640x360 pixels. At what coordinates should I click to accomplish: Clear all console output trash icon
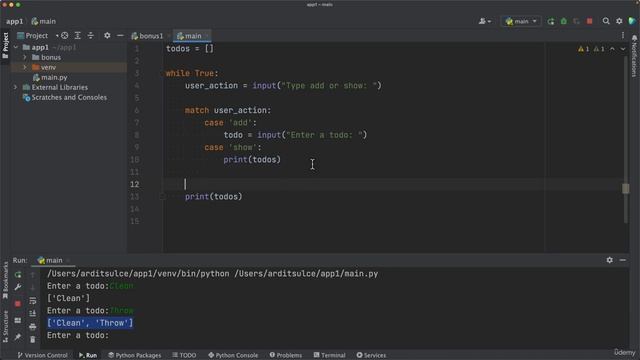(x=33, y=339)
